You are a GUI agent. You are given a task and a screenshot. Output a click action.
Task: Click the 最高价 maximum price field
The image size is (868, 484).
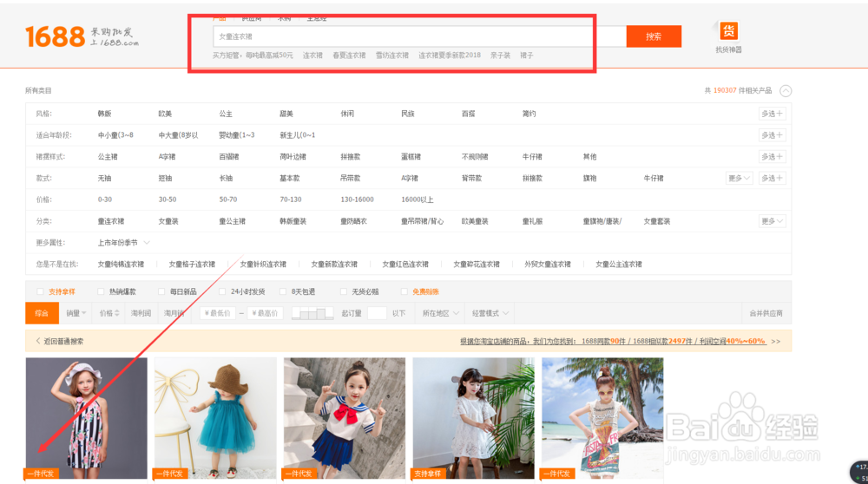(265, 313)
